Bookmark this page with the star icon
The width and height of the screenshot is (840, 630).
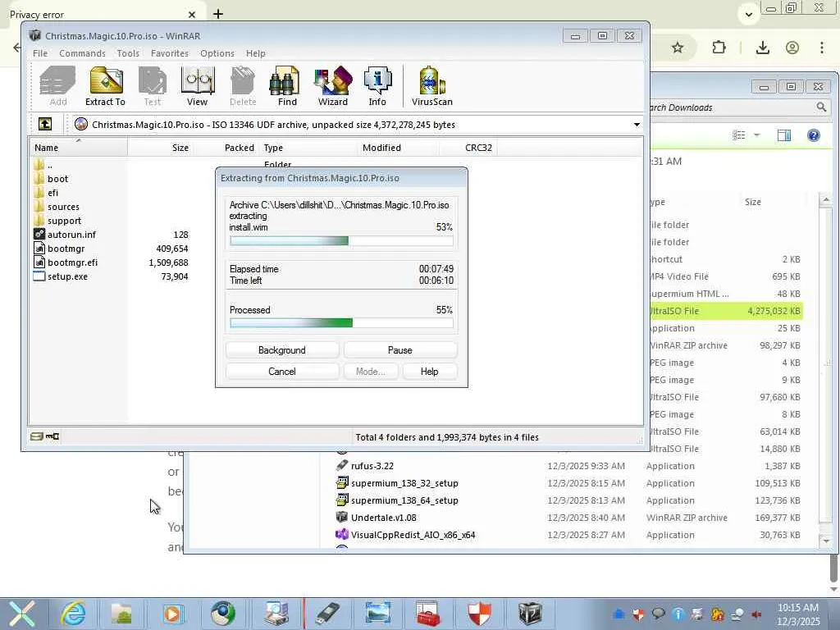[x=677, y=48]
